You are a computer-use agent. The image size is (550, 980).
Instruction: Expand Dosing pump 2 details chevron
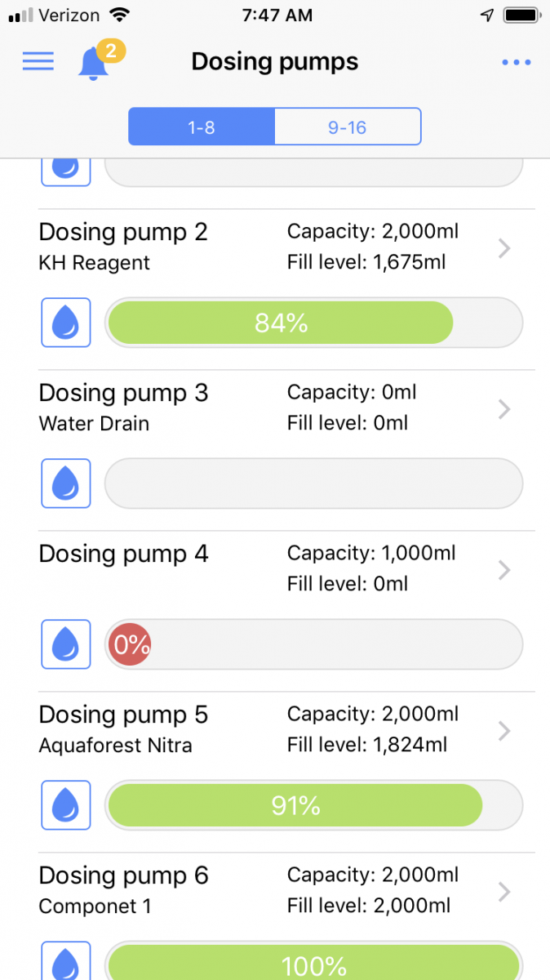(x=504, y=248)
